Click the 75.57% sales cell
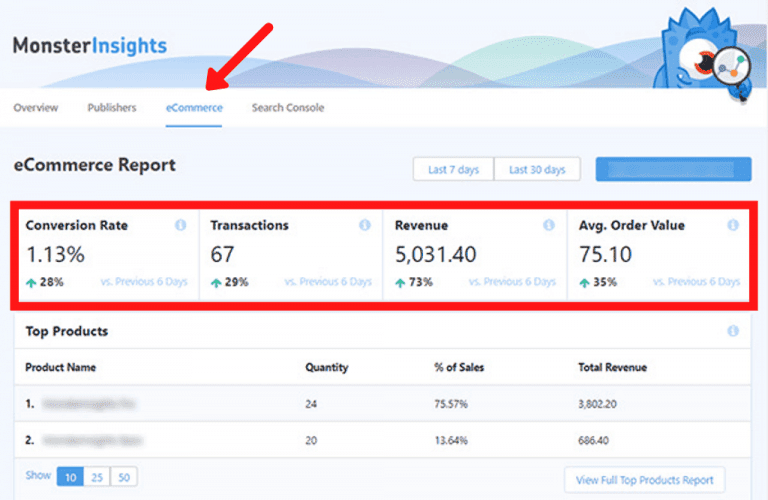Screen dimensions: 768x500 pos(451,404)
